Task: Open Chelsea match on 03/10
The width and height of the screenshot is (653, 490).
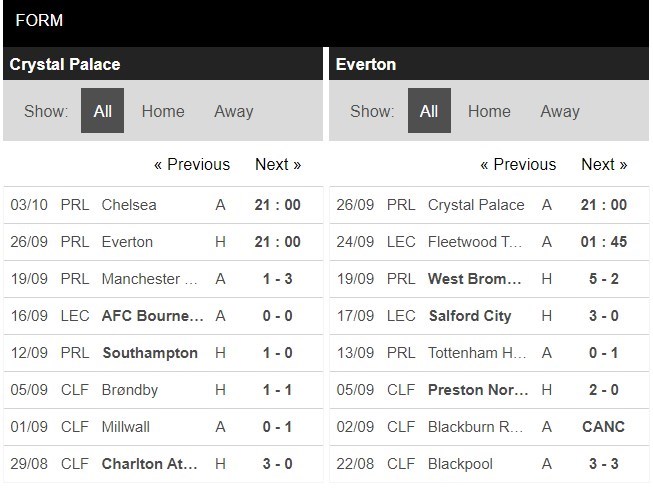Action: pyautogui.click(x=129, y=205)
